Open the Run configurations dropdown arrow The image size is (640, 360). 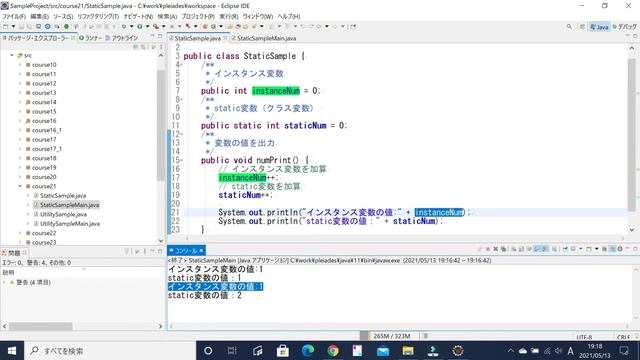tap(147, 27)
